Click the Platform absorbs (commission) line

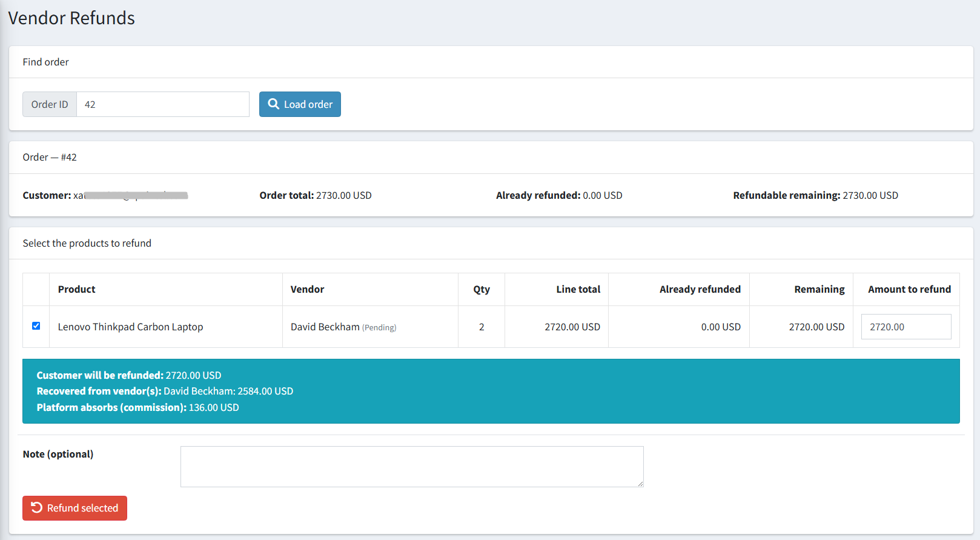pyautogui.click(x=138, y=407)
